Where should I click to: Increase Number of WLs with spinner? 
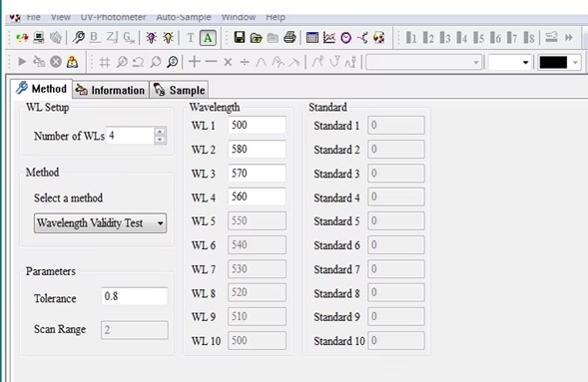click(x=160, y=132)
